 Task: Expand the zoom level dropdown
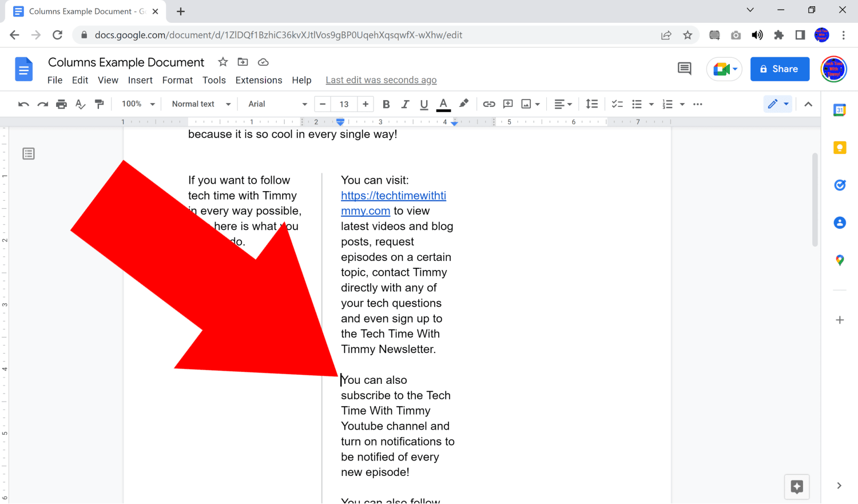coord(137,104)
